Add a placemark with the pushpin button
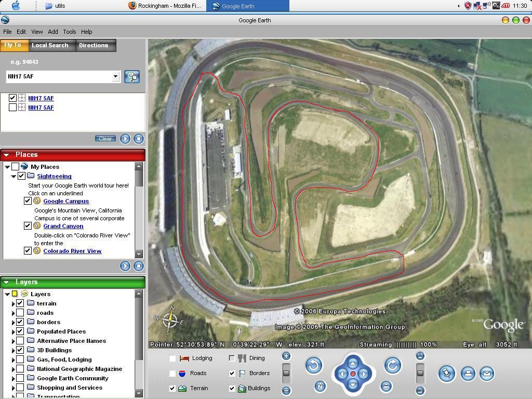Viewport: 532px width, 399px height. [446, 374]
